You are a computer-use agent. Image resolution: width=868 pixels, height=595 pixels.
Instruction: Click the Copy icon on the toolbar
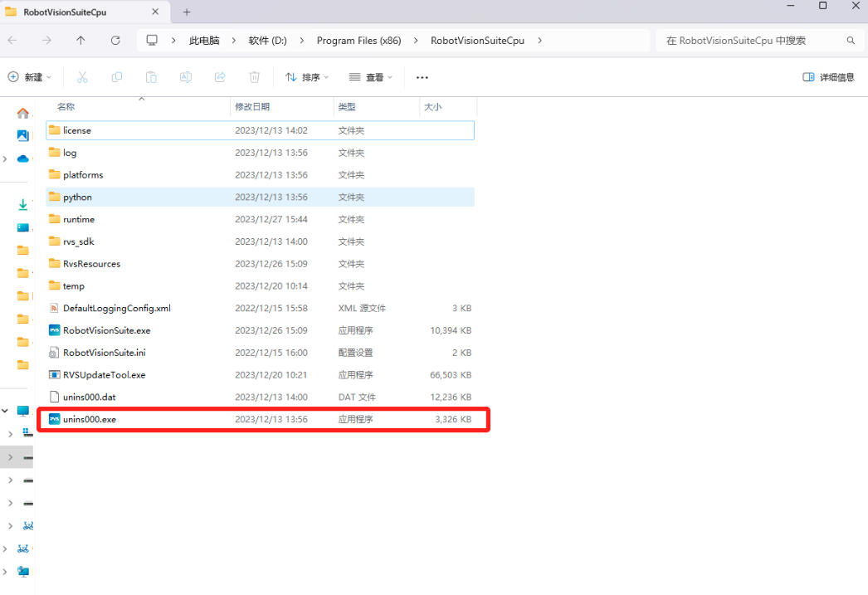coord(116,77)
